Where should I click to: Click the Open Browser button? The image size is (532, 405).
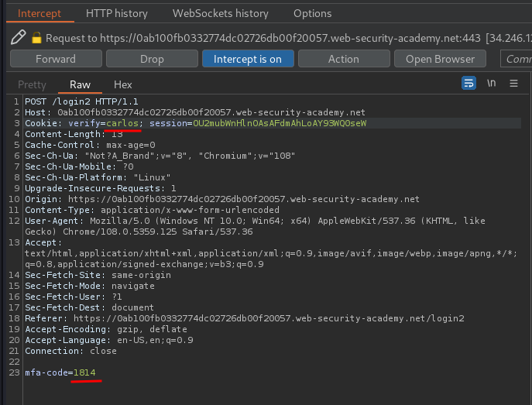tap(440, 59)
